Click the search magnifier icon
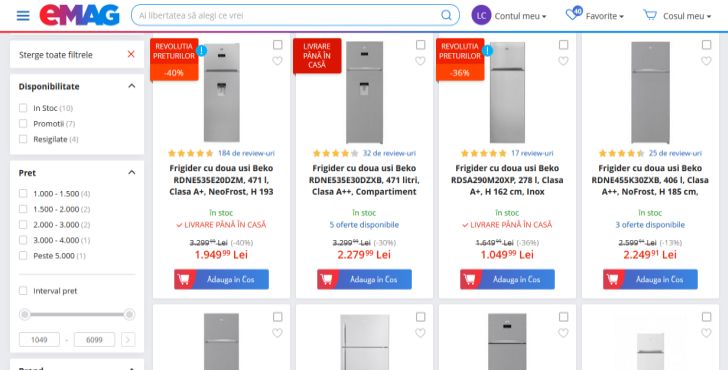728x370 pixels. tap(446, 15)
